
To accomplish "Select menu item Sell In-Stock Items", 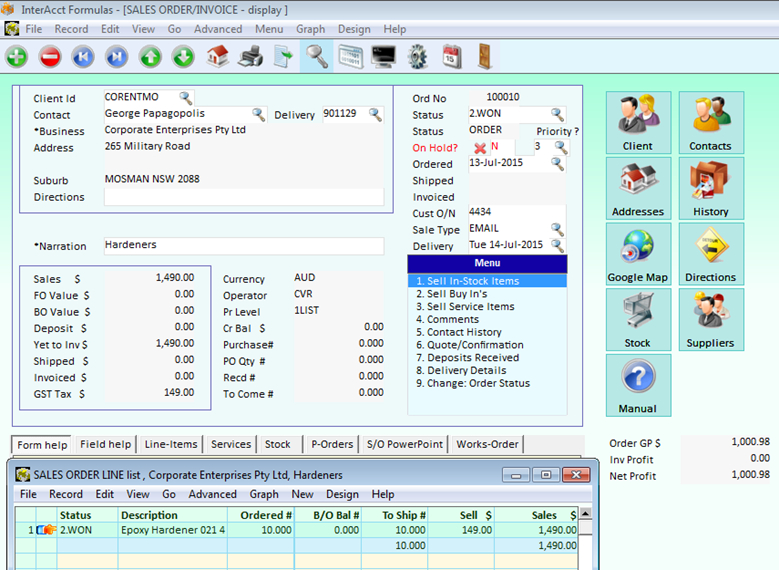I will click(487, 281).
